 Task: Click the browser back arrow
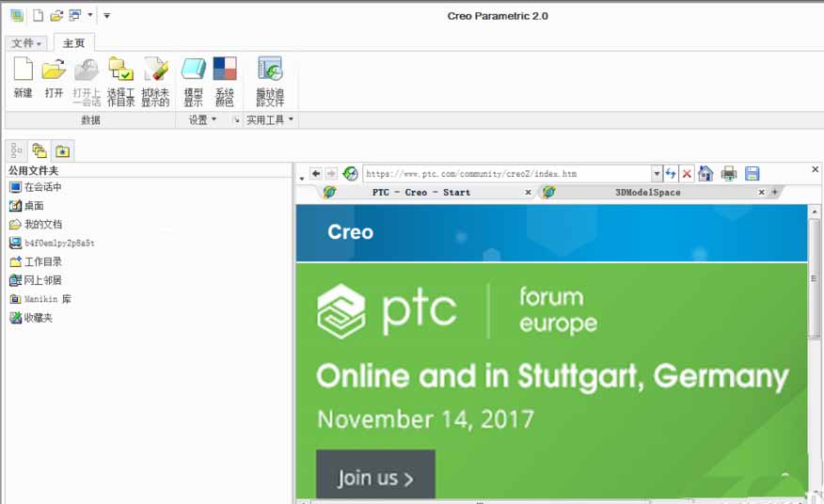316,173
